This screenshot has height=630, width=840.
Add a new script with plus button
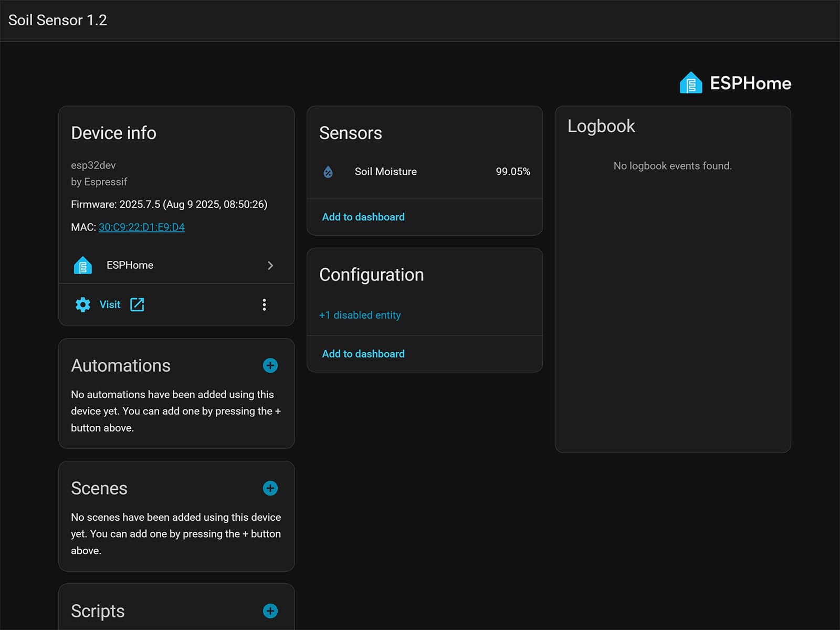(x=270, y=611)
